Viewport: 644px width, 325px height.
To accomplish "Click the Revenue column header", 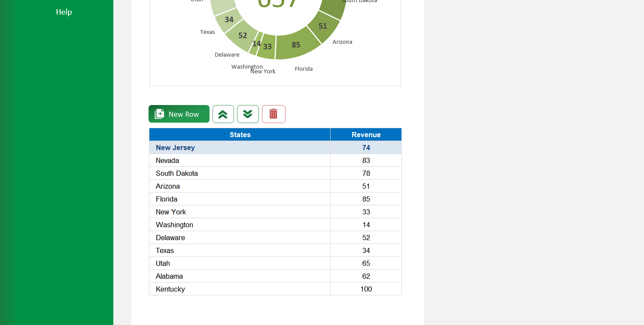I will pyautogui.click(x=366, y=134).
